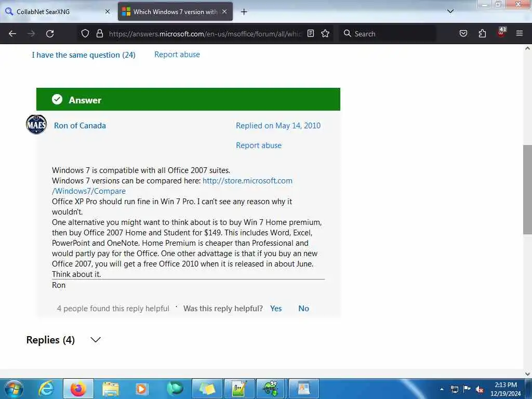The image size is (532, 399).
Task: Click the address bar URL
Action: [205, 34]
